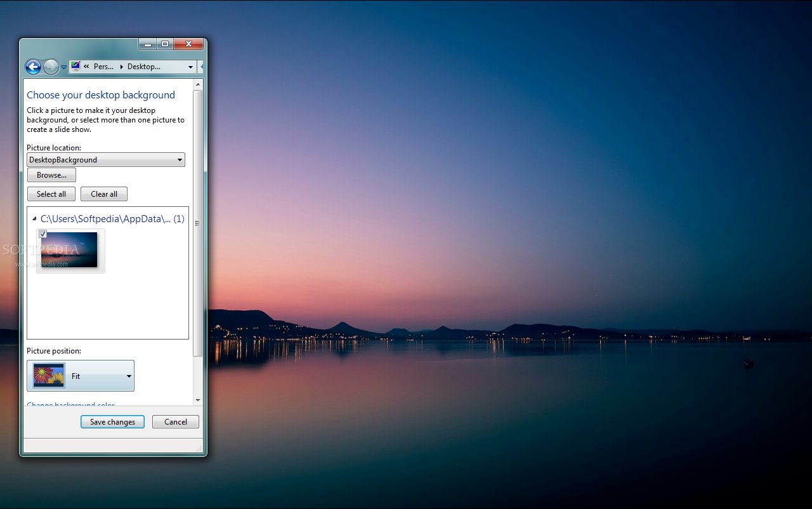Close the Desktop Background window

coord(188,44)
